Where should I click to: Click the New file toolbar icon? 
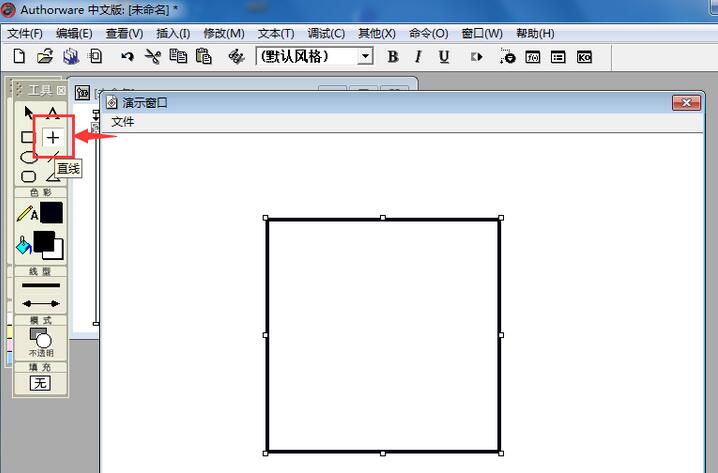19,57
